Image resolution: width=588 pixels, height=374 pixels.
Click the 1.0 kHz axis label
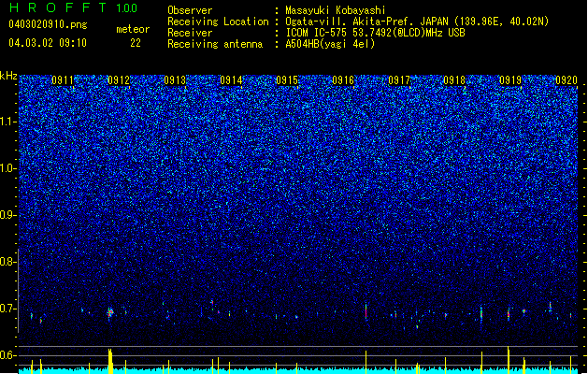pos(8,168)
